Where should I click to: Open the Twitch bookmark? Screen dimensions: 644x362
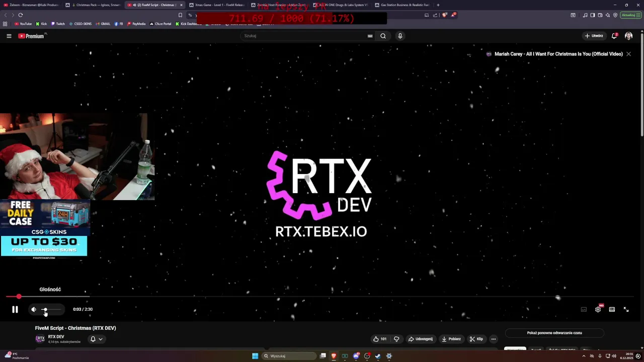[58, 24]
